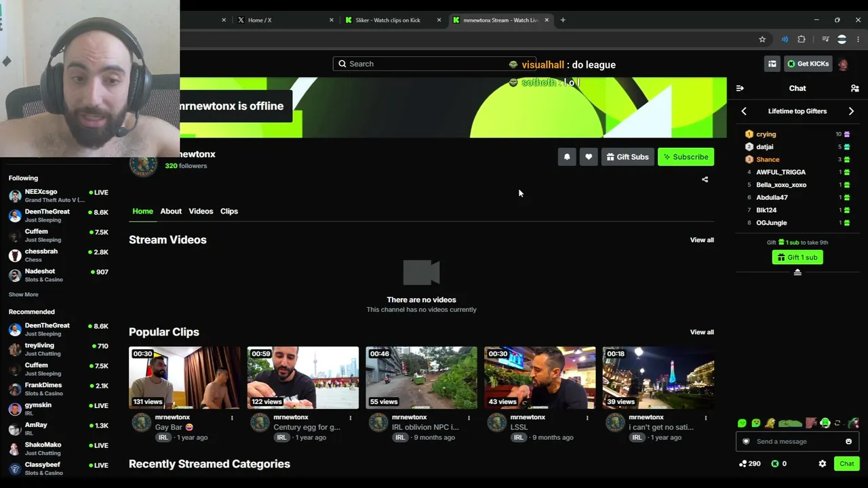Image resolution: width=868 pixels, height=488 pixels.
Task: Expand Following list with Show More
Action: click(x=24, y=295)
